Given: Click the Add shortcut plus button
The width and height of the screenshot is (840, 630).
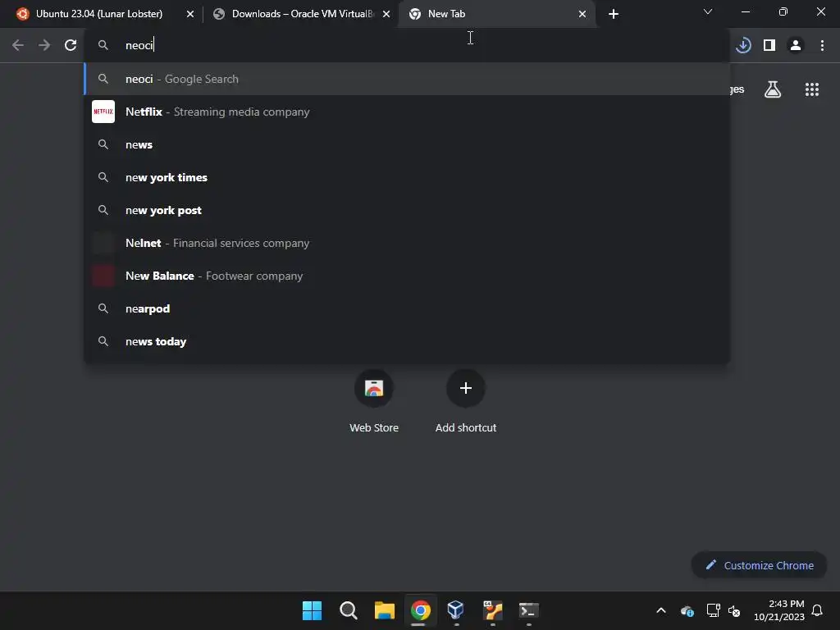Looking at the screenshot, I should pyautogui.click(x=466, y=388).
